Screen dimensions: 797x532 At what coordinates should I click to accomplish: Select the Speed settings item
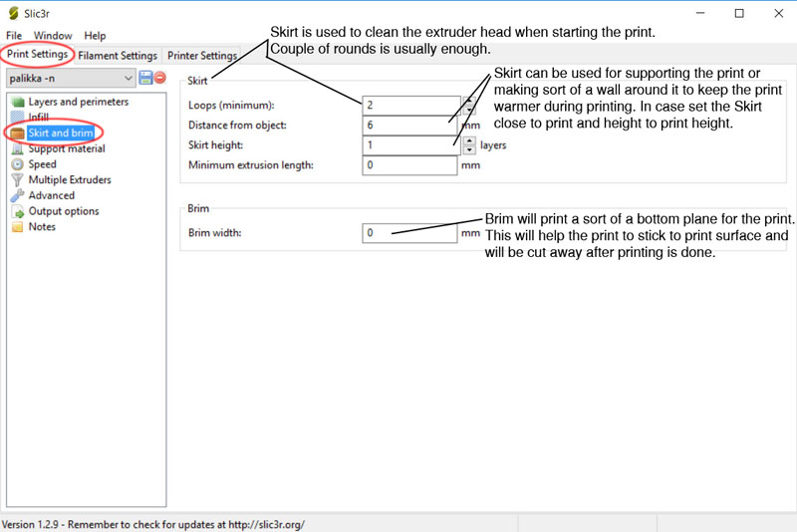[x=43, y=164]
